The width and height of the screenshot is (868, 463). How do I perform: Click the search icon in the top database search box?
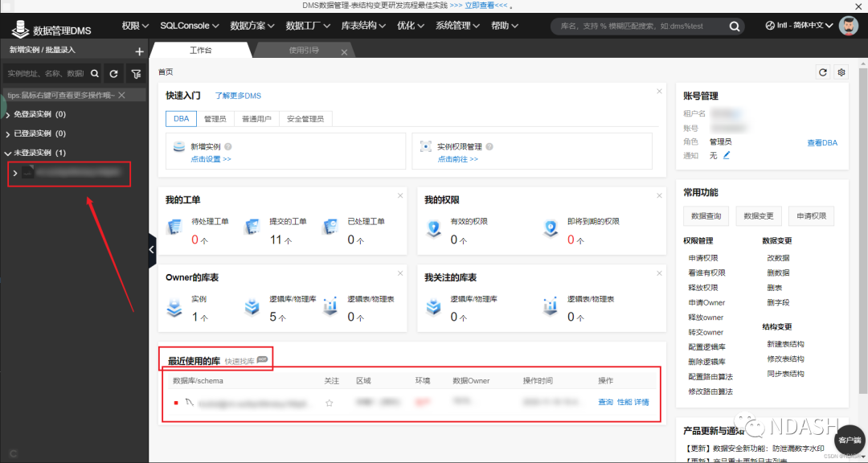pyautogui.click(x=734, y=26)
